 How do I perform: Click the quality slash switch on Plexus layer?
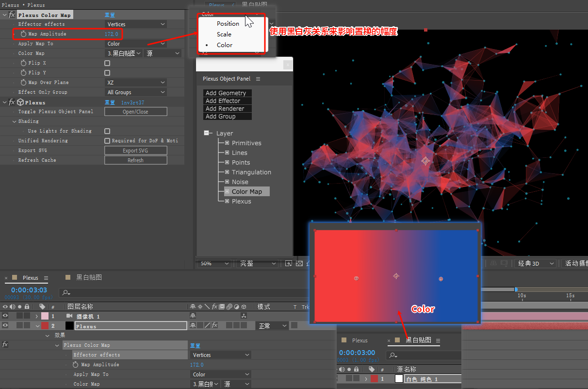pyautogui.click(x=207, y=325)
